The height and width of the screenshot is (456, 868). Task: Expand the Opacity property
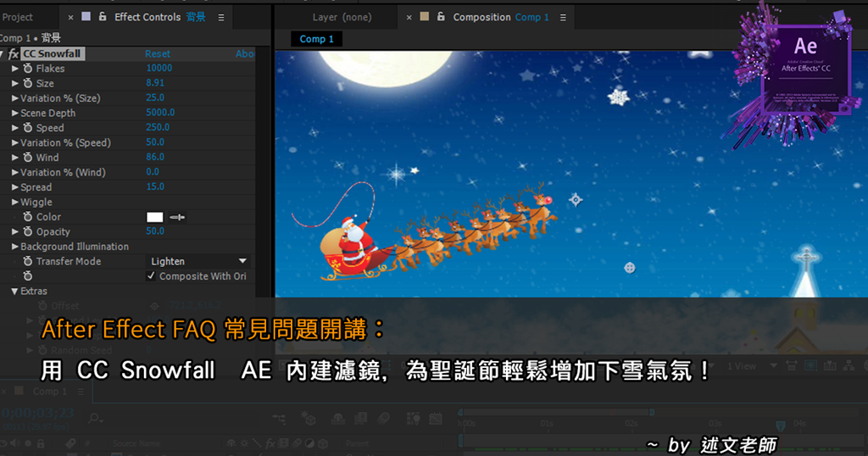[x=15, y=232]
